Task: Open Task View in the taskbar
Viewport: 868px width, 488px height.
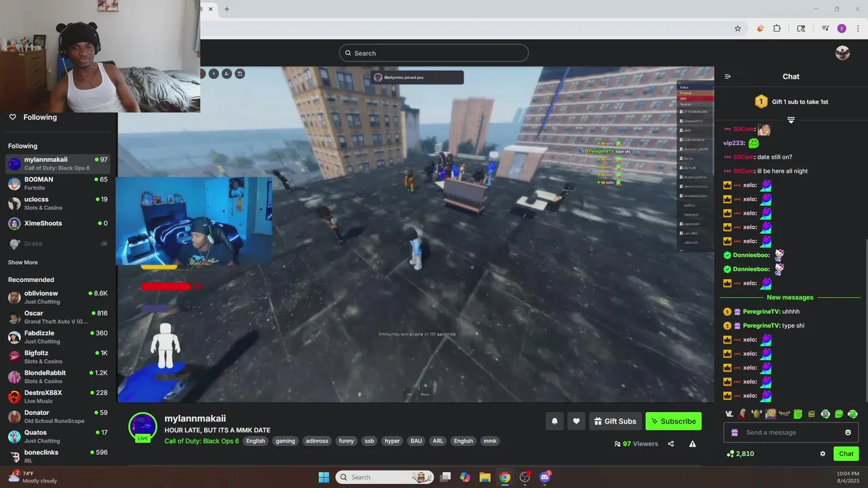Action: 446,477
